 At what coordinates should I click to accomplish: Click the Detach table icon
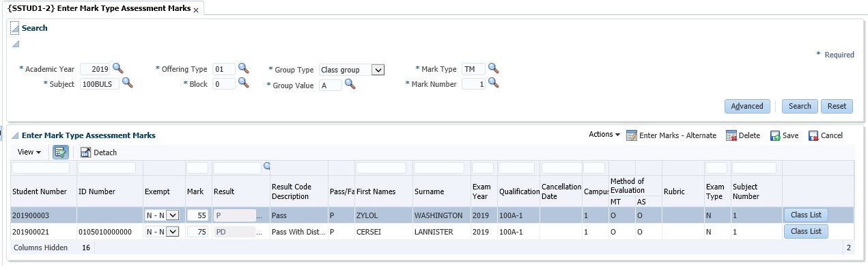86,152
